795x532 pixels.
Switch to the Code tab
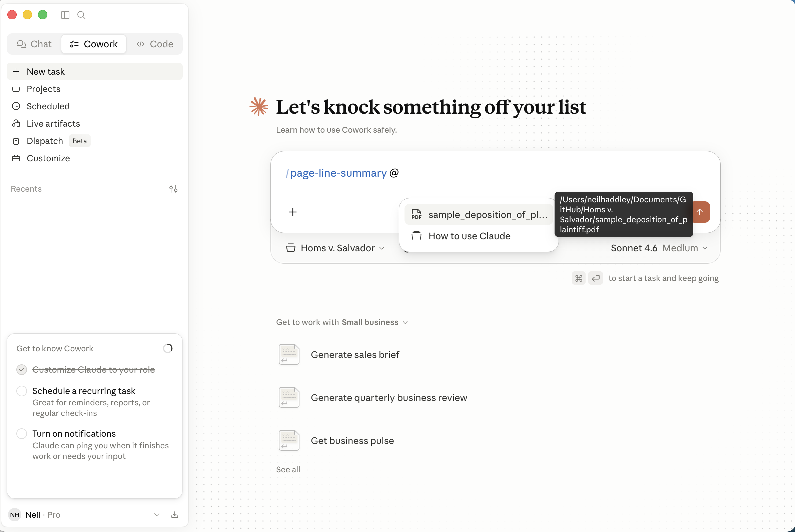point(154,44)
